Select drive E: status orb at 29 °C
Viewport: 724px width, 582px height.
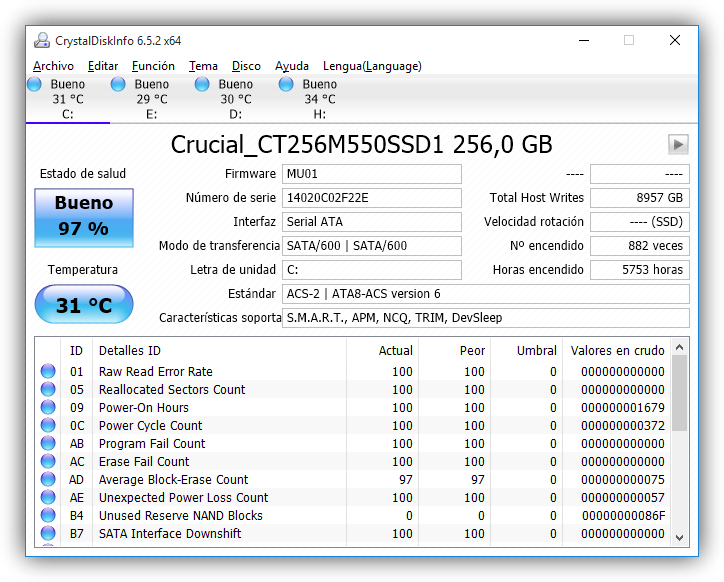coord(118,85)
